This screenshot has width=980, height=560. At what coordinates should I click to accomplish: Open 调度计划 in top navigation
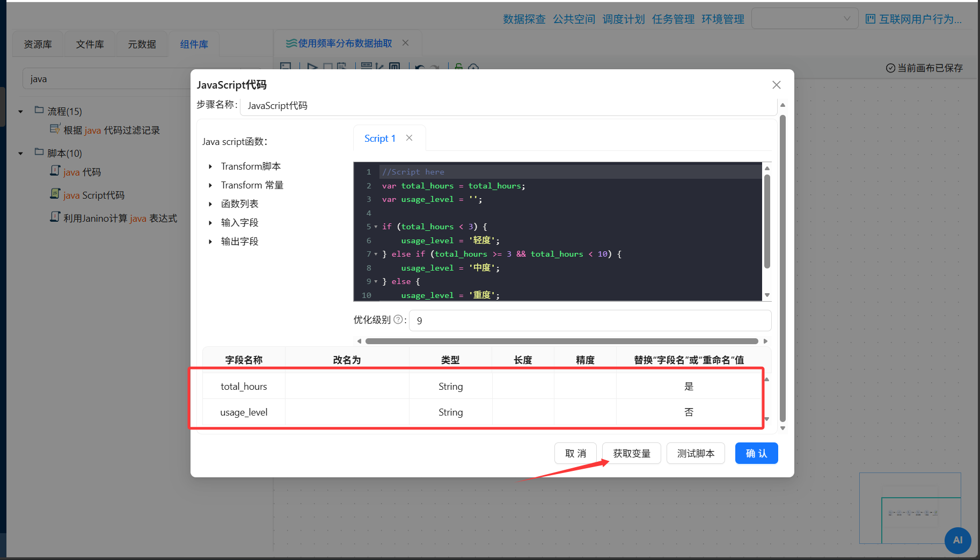pyautogui.click(x=624, y=19)
